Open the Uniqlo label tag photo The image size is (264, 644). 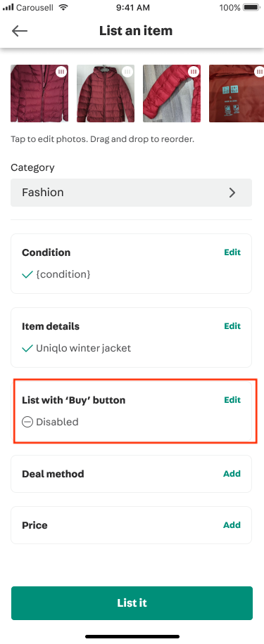click(237, 94)
